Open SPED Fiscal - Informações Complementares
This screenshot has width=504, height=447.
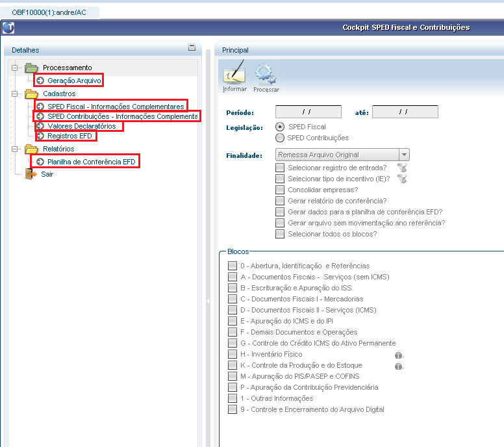click(116, 107)
